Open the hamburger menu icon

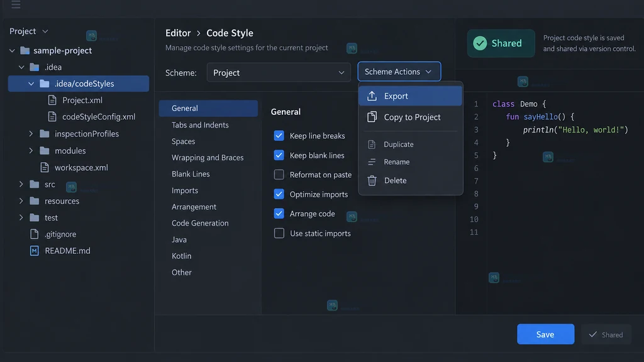click(16, 4)
